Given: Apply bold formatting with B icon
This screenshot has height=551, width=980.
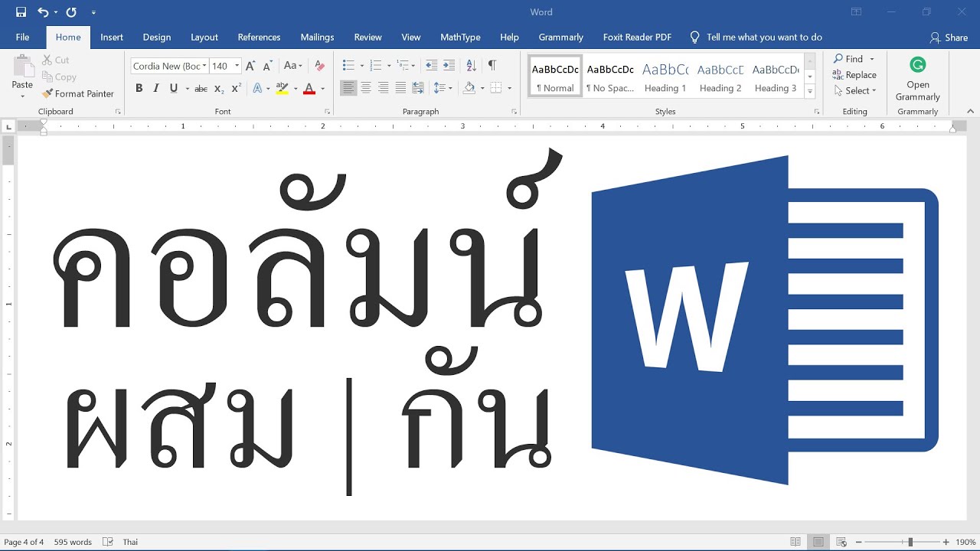Looking at the screenshot, I should point(139,89).
